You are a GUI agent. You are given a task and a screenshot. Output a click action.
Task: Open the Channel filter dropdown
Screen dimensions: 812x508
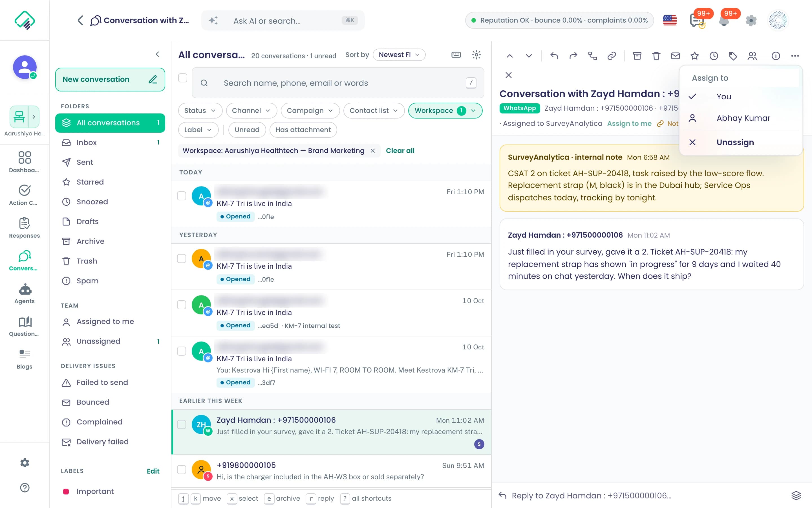point(251,111)
